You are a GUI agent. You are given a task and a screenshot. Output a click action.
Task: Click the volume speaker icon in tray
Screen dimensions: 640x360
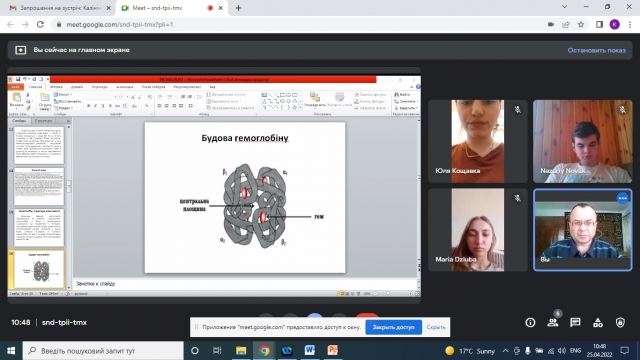562,351
